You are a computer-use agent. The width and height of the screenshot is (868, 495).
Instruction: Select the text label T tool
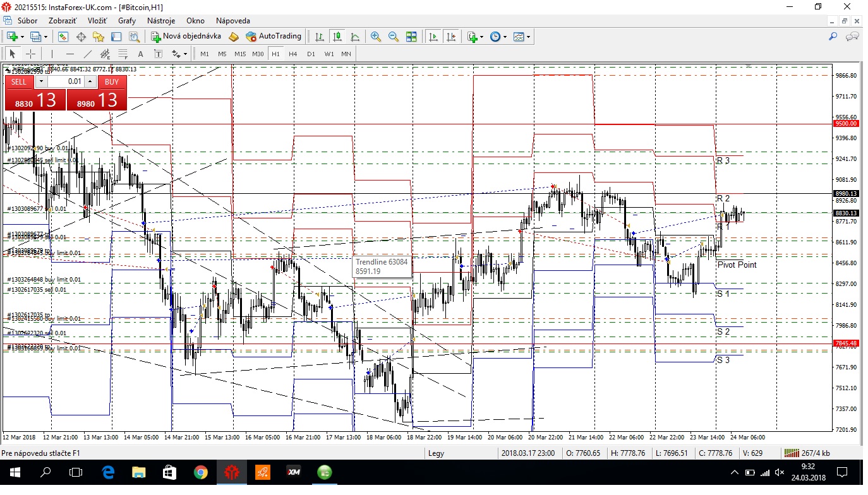[158, 54]
